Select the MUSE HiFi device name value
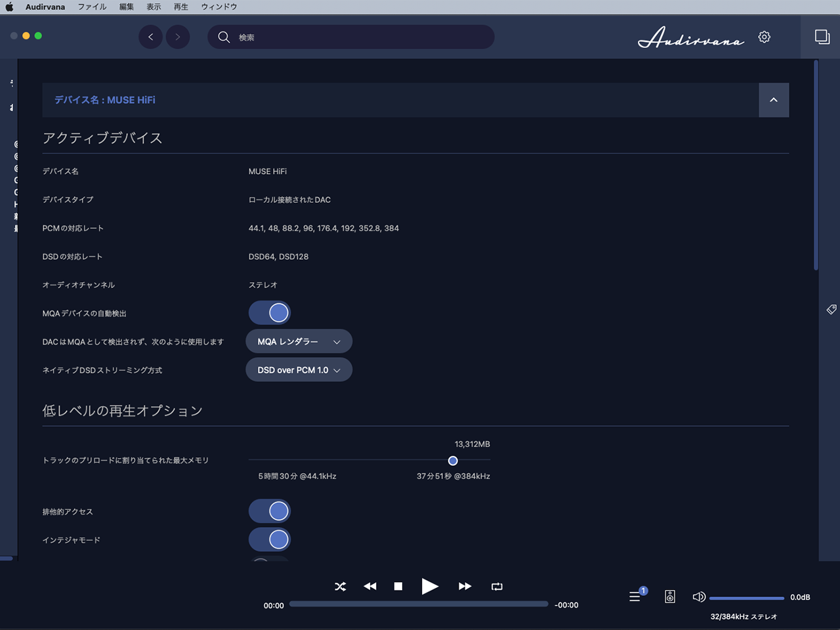The image size is (840, 630). pyautogui.click(x=268, y=171)
